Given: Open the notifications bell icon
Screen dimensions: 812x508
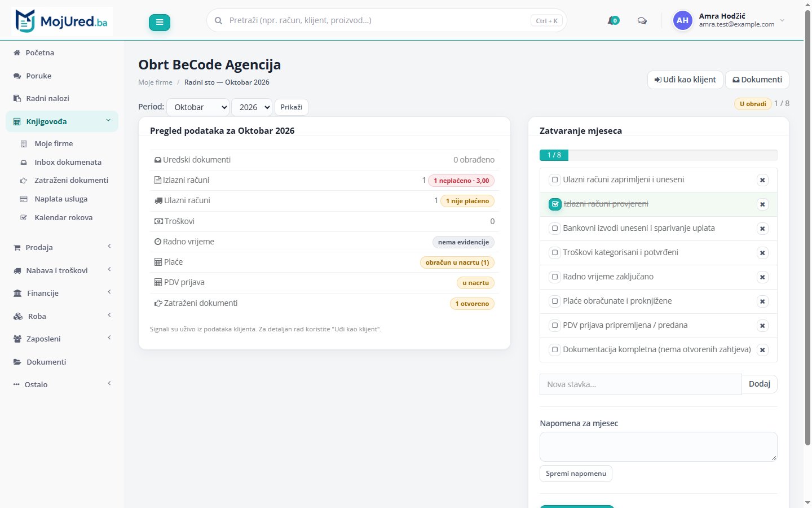Looking at the screenshot, I should click(x=613, y=21).
